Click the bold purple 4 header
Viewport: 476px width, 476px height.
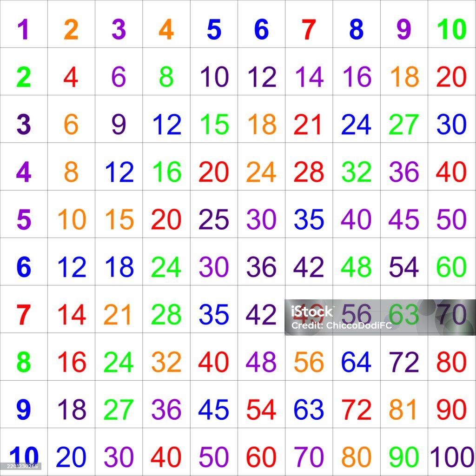[x=24, y=172]
